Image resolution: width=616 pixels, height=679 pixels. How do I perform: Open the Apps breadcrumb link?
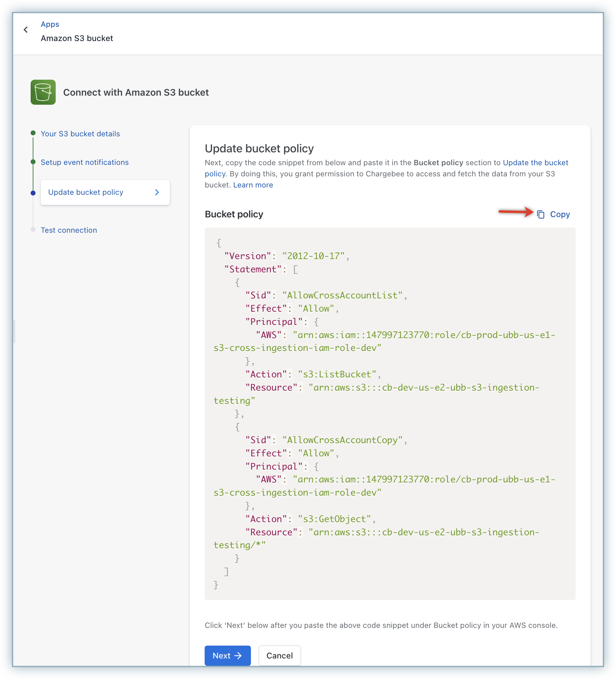point(50,24)
